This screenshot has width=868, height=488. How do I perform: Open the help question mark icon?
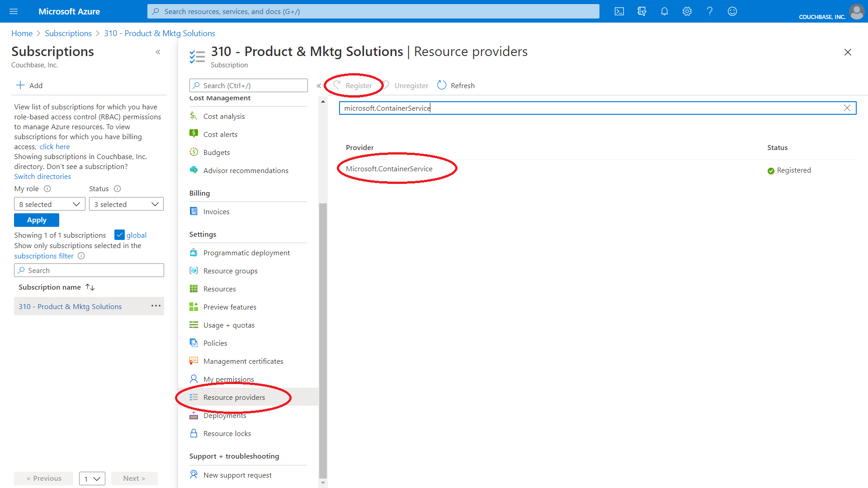pyautogui.click(x=709, y=11)
